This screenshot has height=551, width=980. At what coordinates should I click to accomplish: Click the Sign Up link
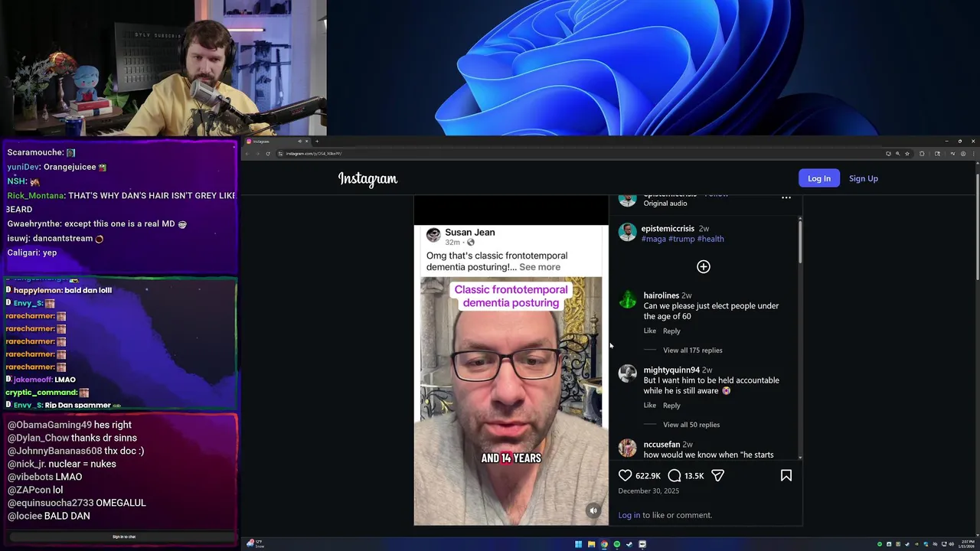[x=863, y=178]
